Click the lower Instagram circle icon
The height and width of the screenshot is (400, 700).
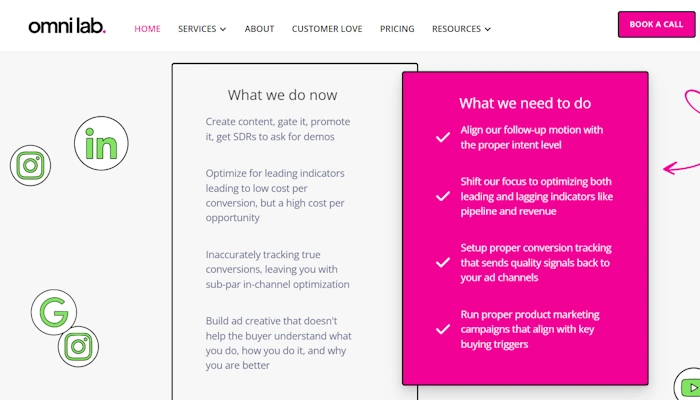click(x=78, y=347)
